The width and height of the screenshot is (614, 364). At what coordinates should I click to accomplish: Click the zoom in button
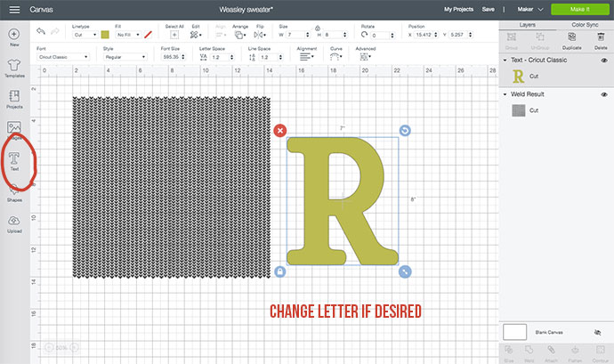click(x=75, y=347)
